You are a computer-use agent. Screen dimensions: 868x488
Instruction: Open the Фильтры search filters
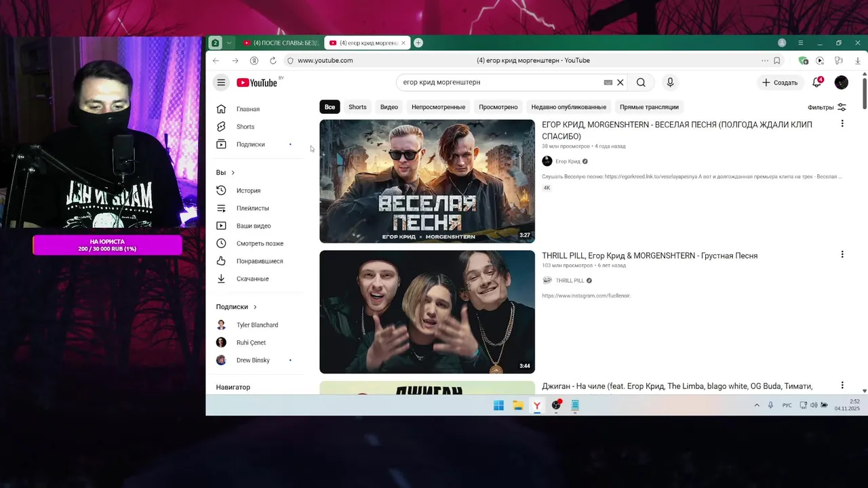pyautogui.click(x=827, y=107)
